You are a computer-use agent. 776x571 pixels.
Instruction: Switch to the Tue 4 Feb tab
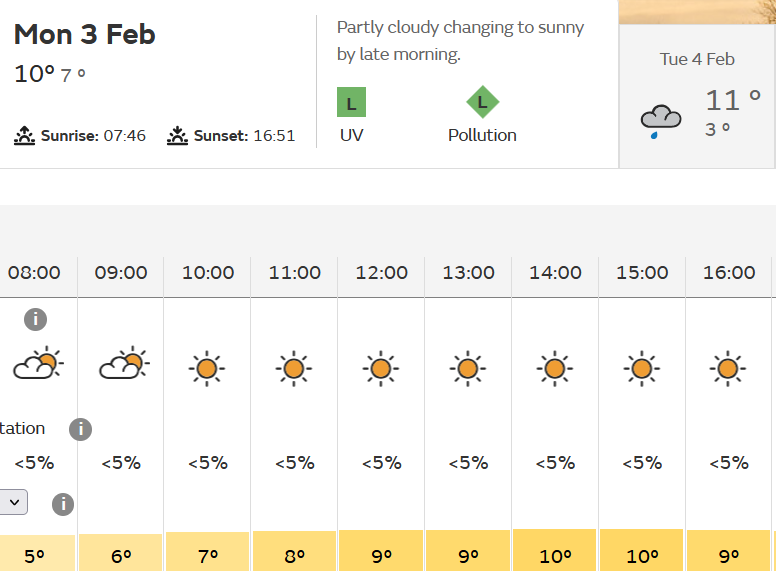point(697,98)
